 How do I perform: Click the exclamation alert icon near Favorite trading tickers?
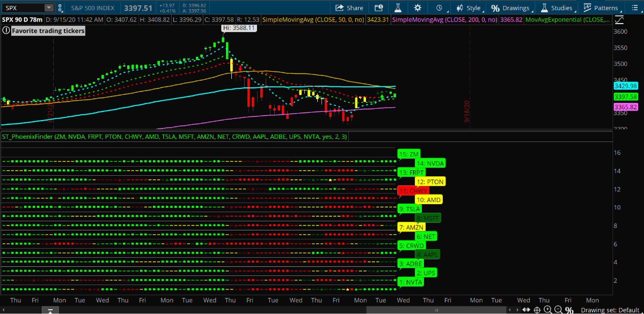click(x=6, y=31)
